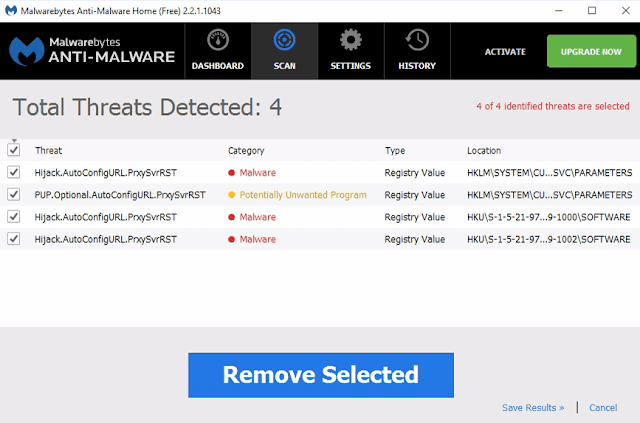Open the History clock icon
The height and width of the screenshot is (423, 640).
(x=417, y=40)
